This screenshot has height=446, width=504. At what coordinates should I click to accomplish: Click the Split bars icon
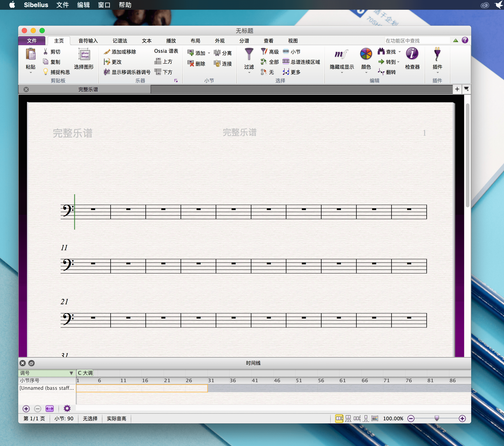[x=217, y=53]
